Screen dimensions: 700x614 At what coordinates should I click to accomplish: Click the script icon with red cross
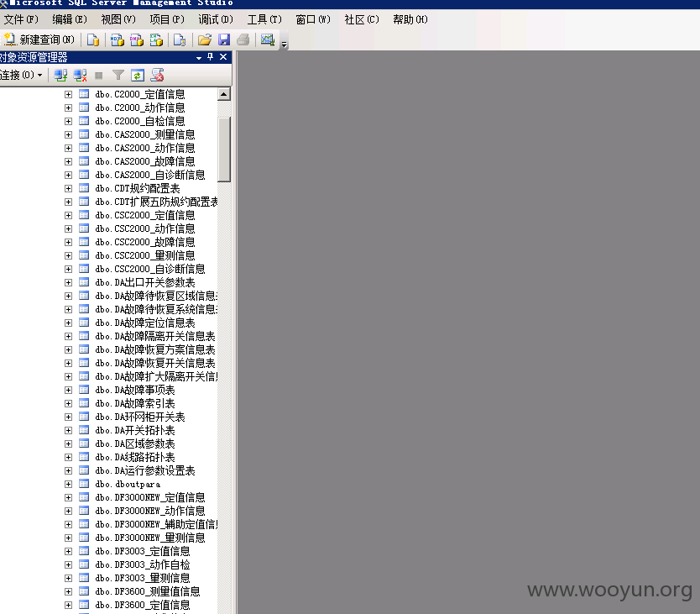click(157, 75)
